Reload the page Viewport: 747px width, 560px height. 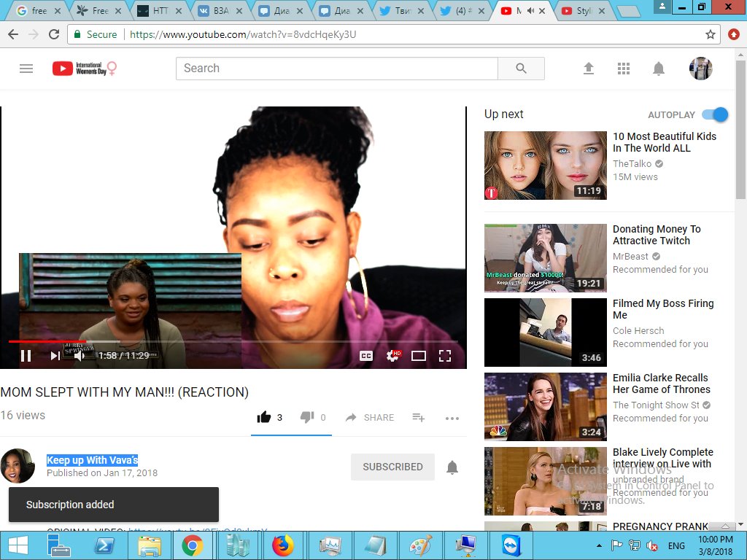[x=54, y=34]
